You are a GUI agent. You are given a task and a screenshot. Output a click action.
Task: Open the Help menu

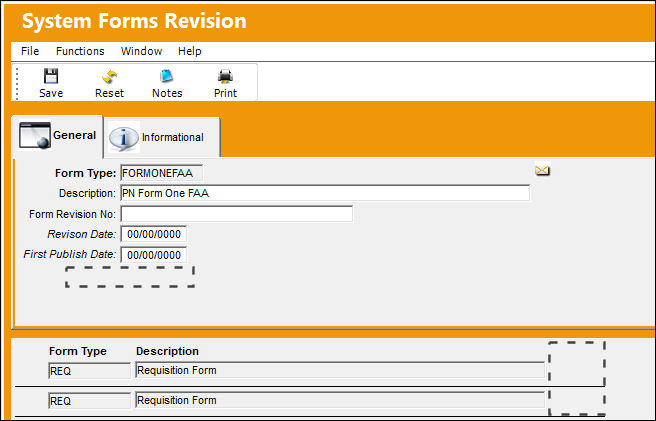pos(190,51)
